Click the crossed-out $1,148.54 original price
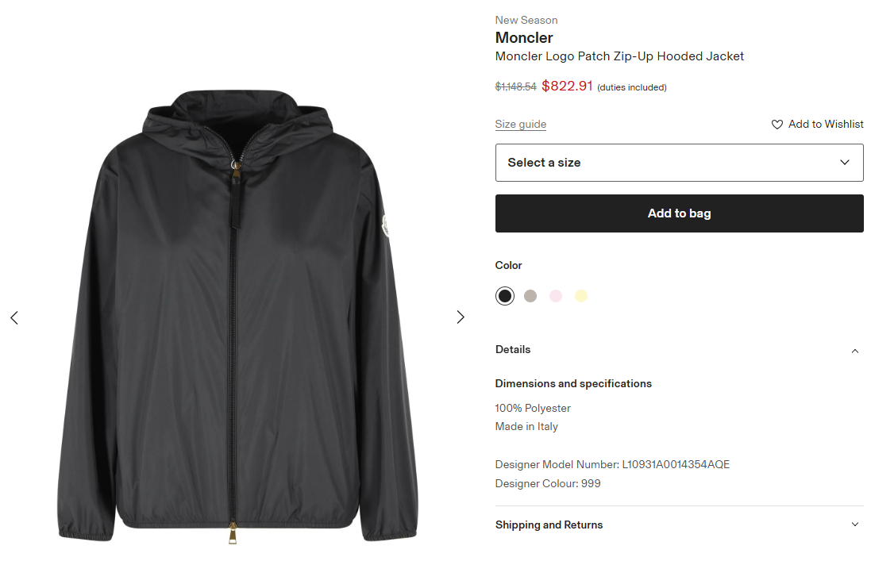This screenshot has width=871, height=588. pyautogui.click(x=515, y=87)
